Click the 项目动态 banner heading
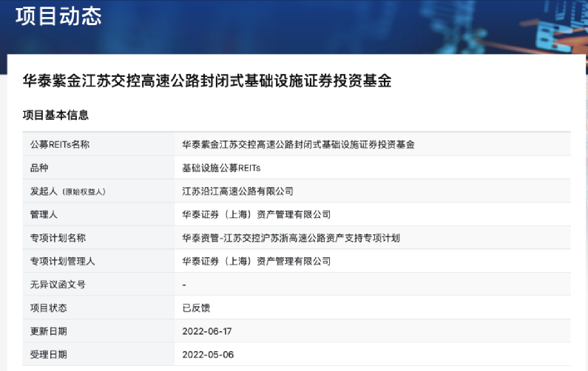Viewport: 588px width, 371px height. pyautogui.click(x=58, y=16)
